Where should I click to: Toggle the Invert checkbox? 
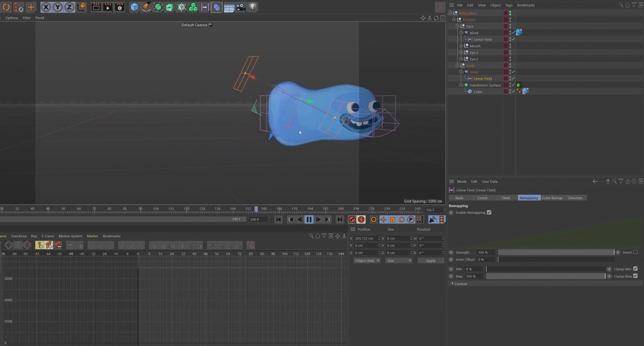tap(635, 252)
